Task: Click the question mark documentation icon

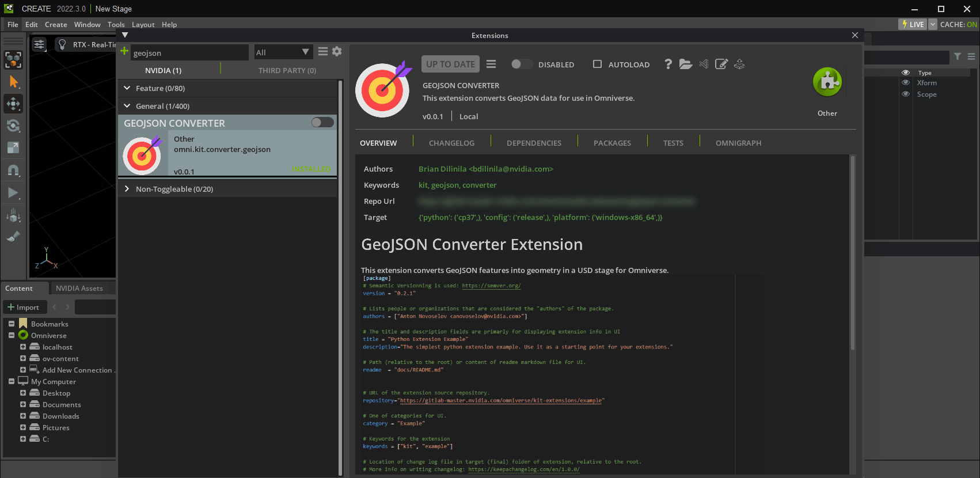Action: tap(668, 64)
